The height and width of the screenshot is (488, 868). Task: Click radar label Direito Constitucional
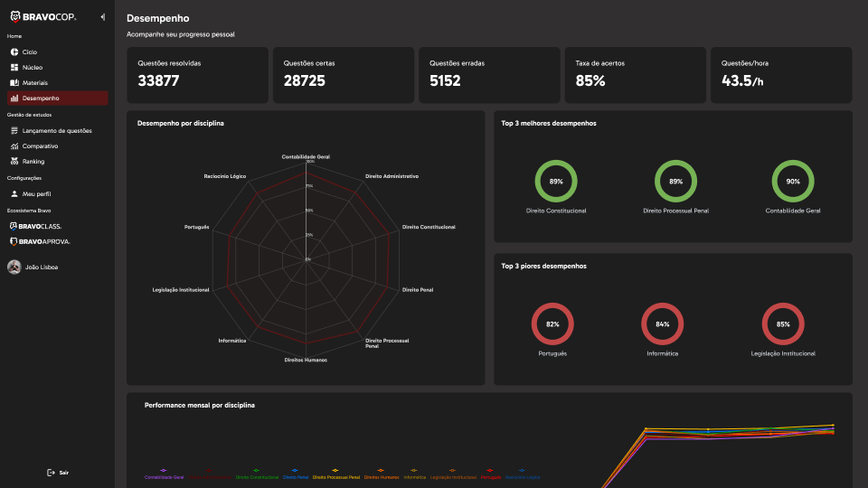429,227
